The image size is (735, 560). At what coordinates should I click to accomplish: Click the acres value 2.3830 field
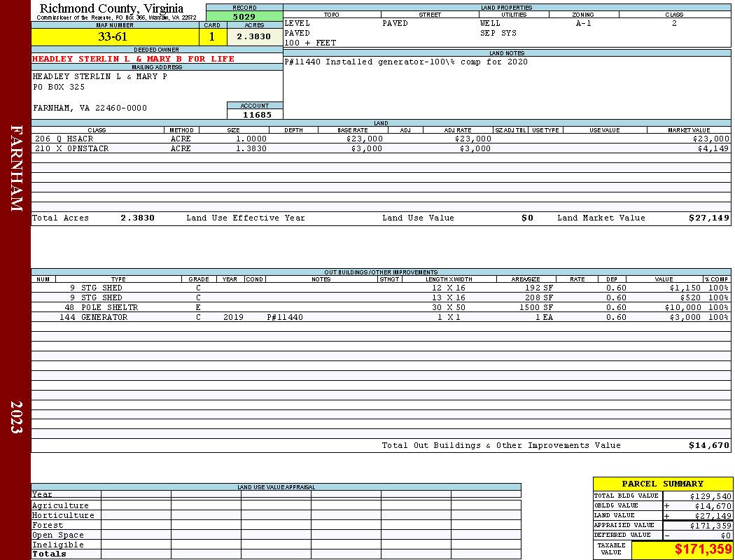pyautogui.click(x=255, y=37)
